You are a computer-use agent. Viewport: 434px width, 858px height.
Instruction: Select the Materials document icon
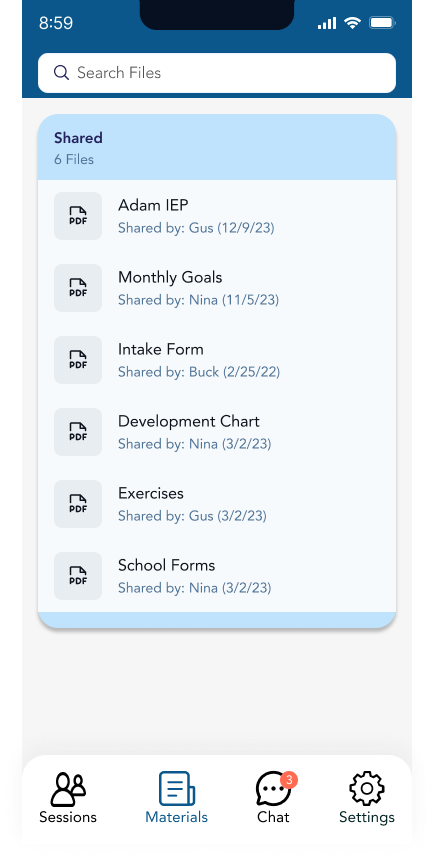tap(177, 789)
